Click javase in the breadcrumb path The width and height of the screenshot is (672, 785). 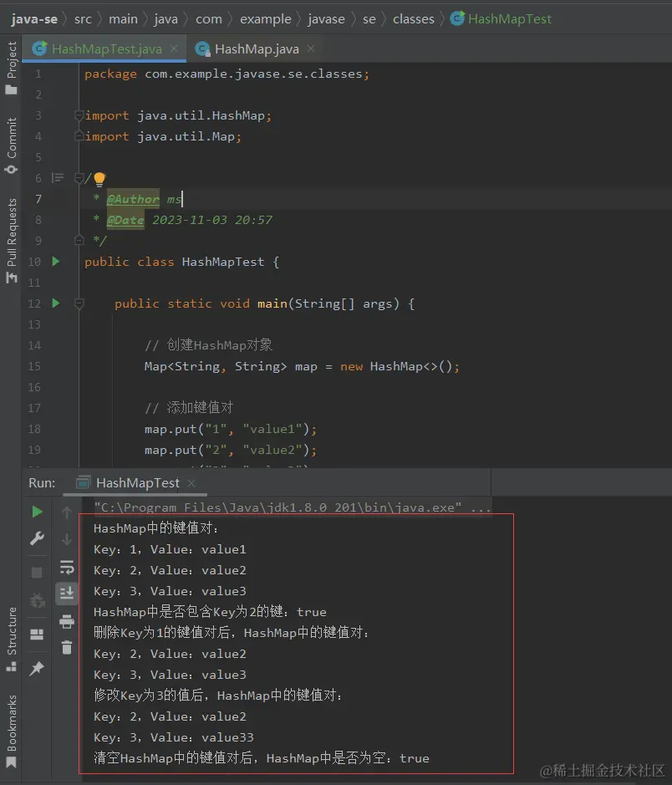pyautogui.click(x=326, y=19)
